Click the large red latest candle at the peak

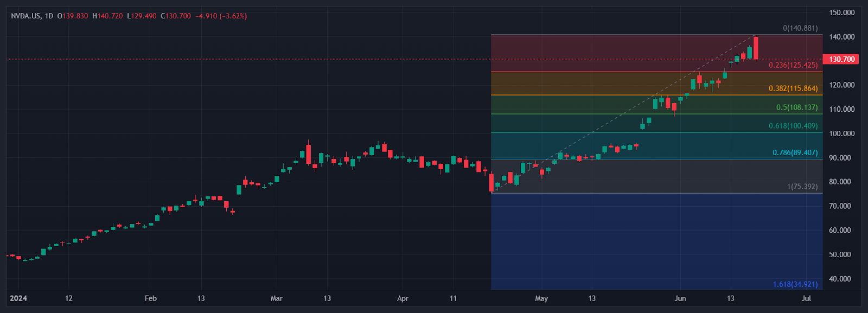coord(756,48)
